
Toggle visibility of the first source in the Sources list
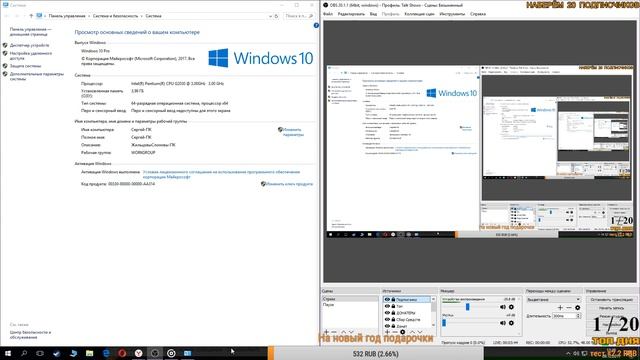pyautogui.click(x=387, y=300)
